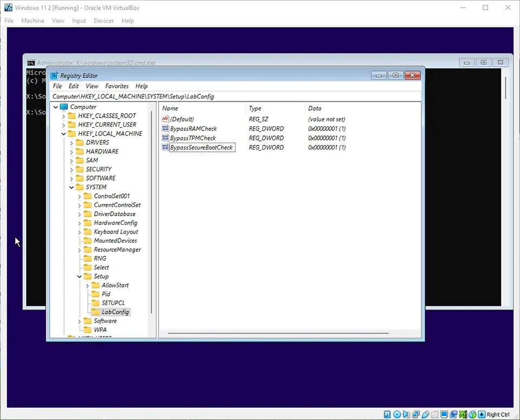The width and height of the screenshot is (520, 420).
Task: Collapse the HKEY_LOCAL_MACHINE hive
Action: [x=64, y=134]
